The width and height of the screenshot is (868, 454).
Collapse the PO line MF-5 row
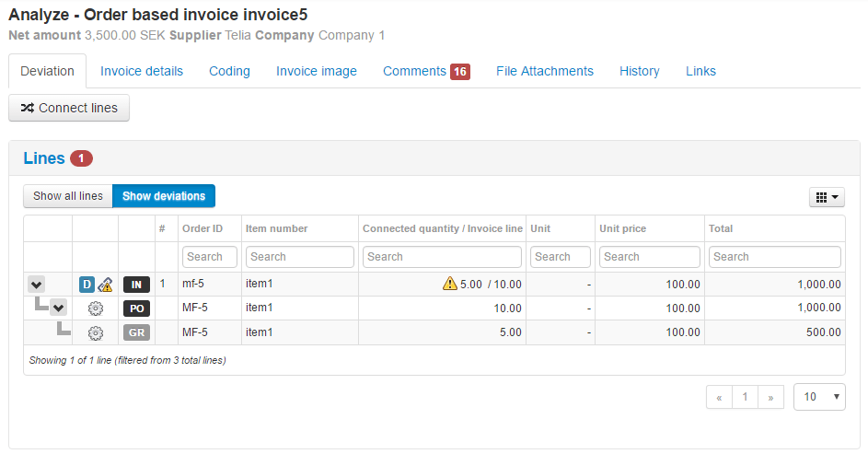click(x=59, y=308)
